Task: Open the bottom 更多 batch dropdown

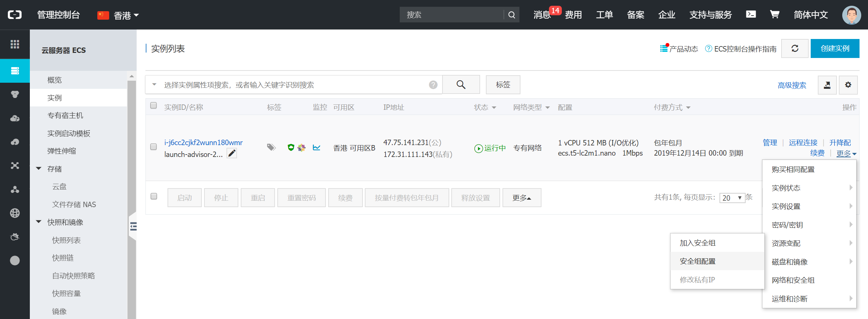Action: [521, 198]
